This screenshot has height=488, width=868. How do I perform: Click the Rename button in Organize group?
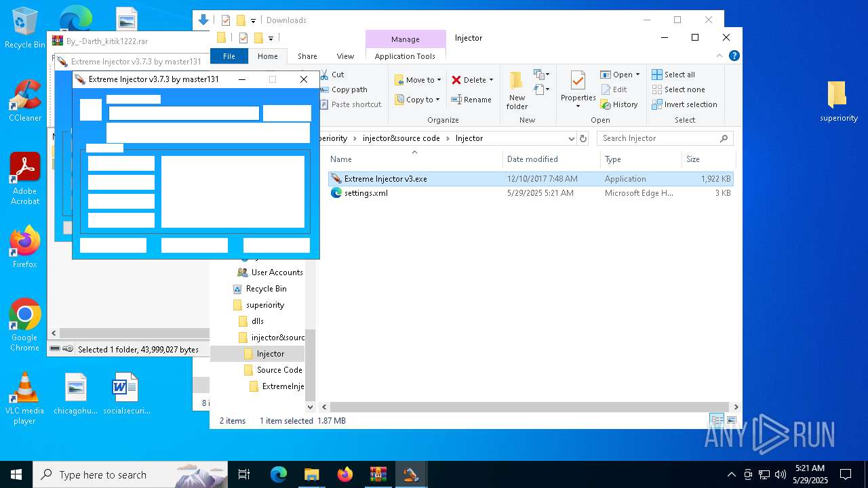[x=471, y=100]
